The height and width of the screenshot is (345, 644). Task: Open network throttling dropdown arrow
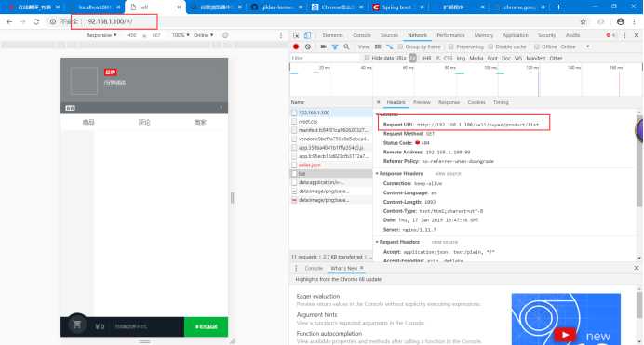tap(588, 46)
